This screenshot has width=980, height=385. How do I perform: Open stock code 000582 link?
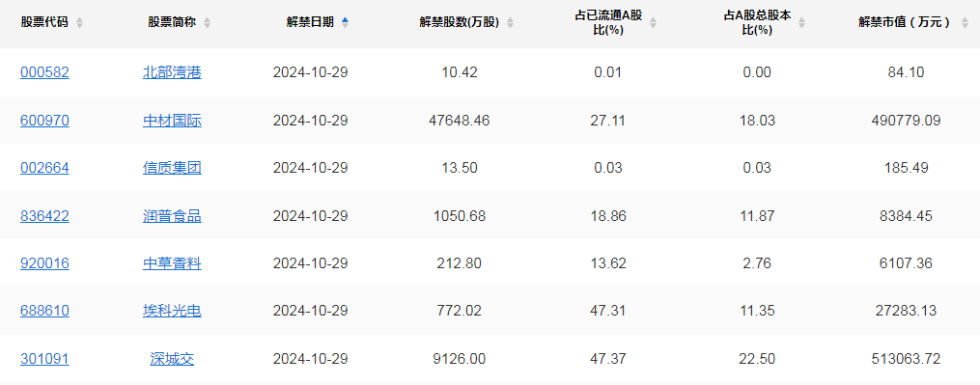(45, 72)
